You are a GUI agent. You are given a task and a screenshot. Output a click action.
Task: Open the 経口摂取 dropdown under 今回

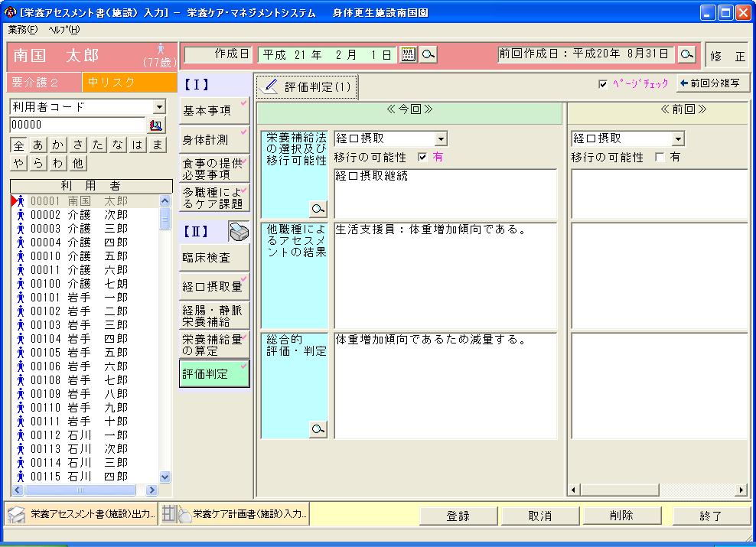[x=441, y=139]
